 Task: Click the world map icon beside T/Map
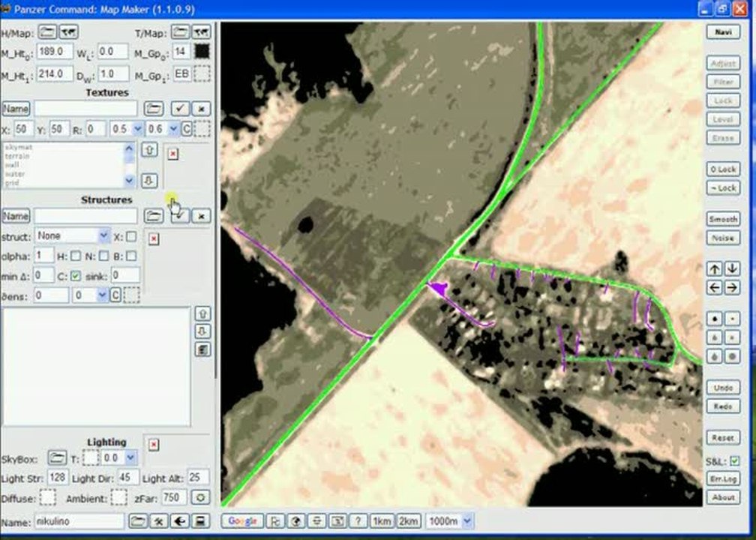[x=201, y=32]
